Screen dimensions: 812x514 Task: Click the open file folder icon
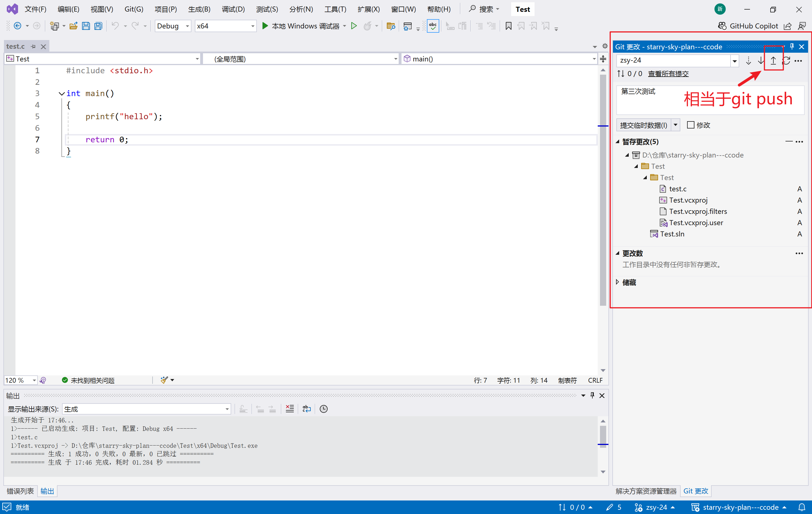tap(74, 26)
